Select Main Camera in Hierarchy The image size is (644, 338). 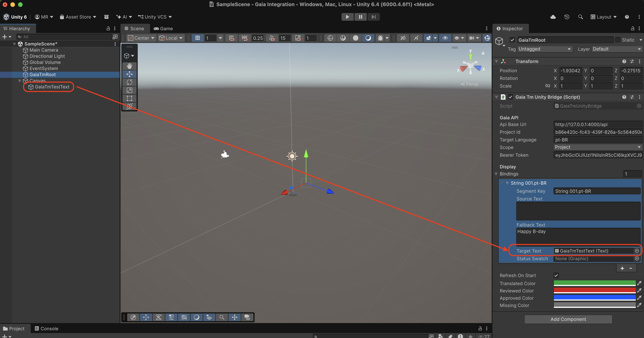(44, 50)
